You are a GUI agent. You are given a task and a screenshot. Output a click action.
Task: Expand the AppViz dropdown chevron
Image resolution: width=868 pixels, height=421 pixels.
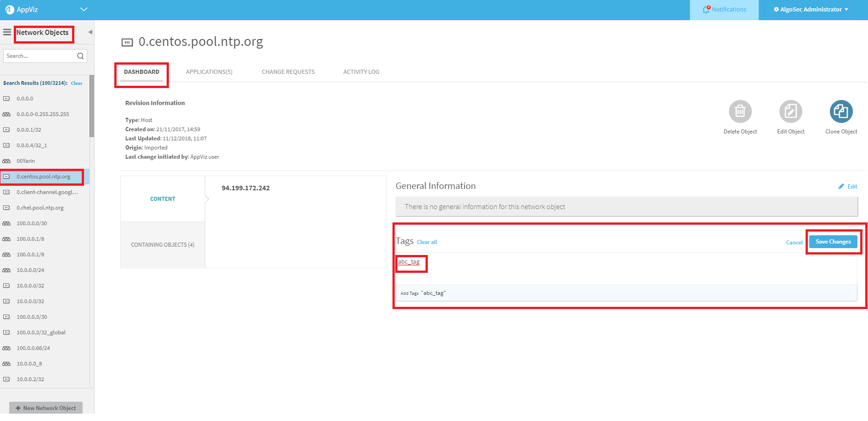84,10
